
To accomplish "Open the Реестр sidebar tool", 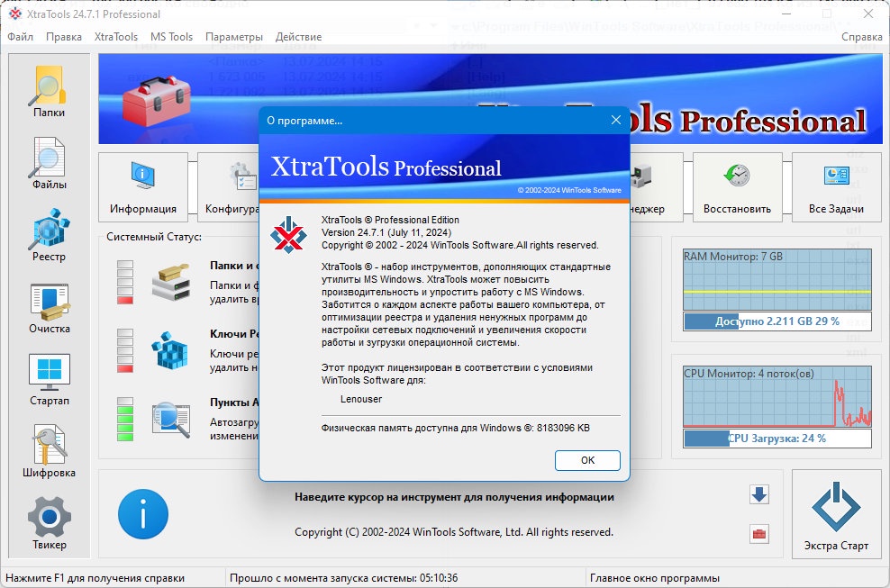I will click(x=49, y=236).
